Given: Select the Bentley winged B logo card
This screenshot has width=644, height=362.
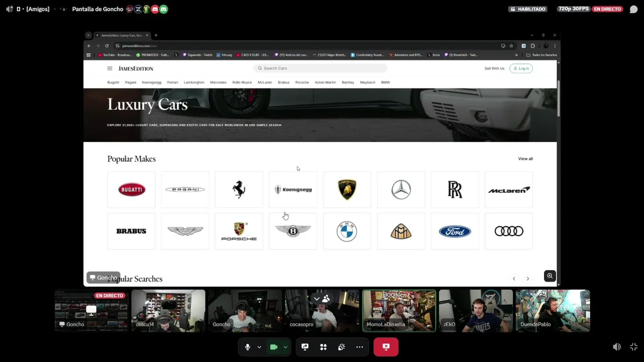Looking at the screenshot, I should pyautogui.click(x=293, y=231).
